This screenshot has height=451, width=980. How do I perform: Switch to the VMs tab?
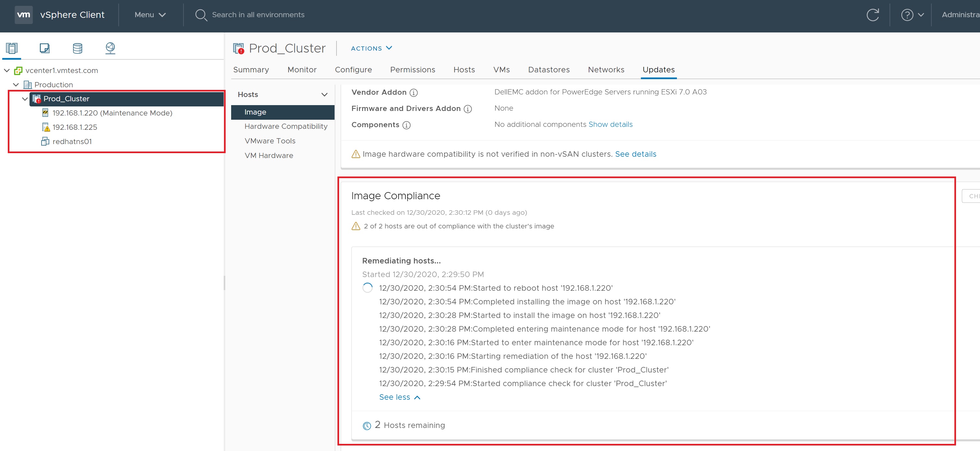tap(502, 70)
